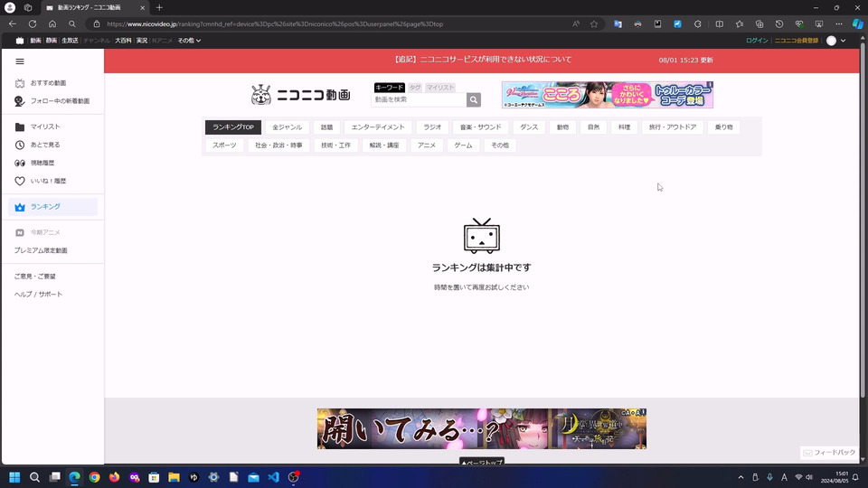
Task: Open the Windows Start menu
Action: pos(14,477)
